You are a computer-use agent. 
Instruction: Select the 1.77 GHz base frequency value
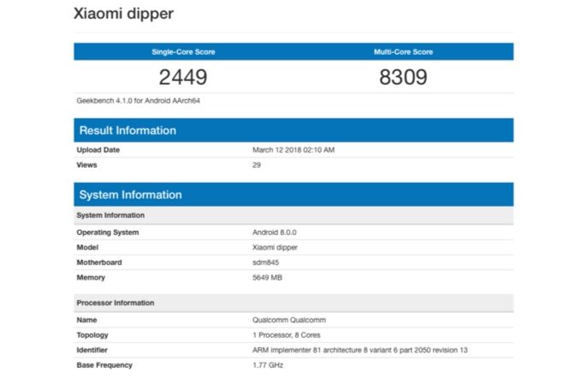[x=267, y=365]
